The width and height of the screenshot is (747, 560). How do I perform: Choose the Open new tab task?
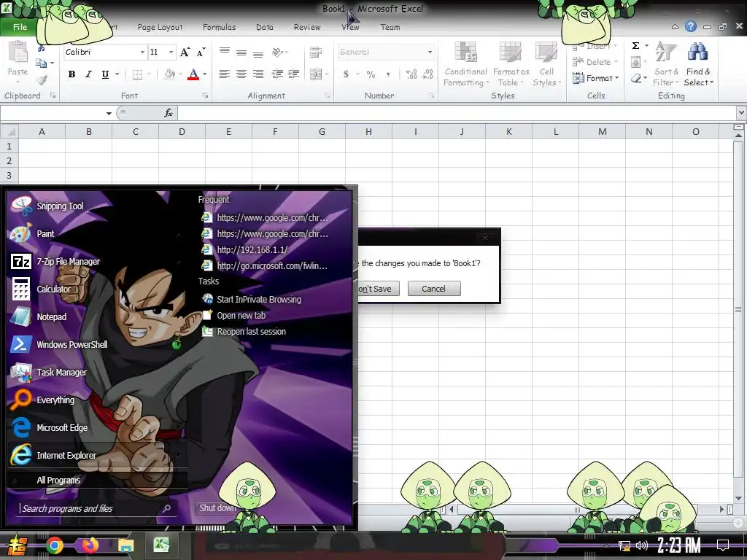pos(241,315)
